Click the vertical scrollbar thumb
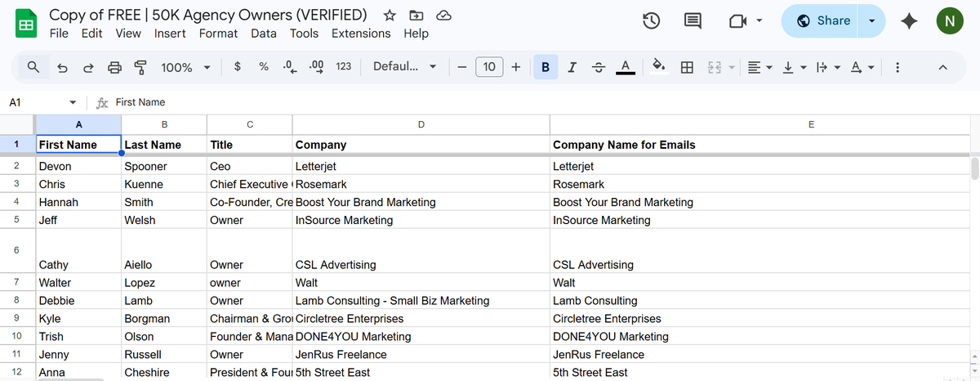This screenshot has height=381, width=980. (x=973, y=168)
